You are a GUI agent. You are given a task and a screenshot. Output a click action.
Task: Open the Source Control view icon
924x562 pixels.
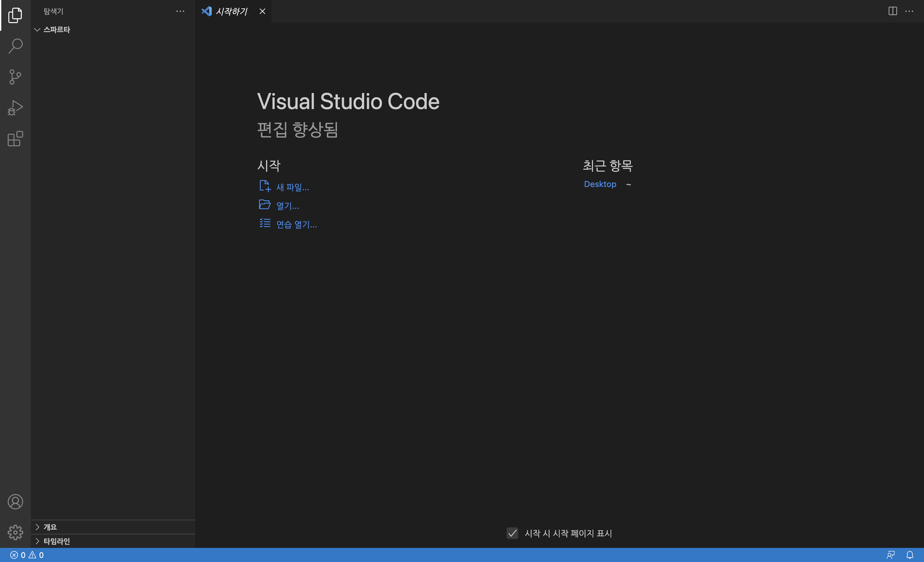15,77
